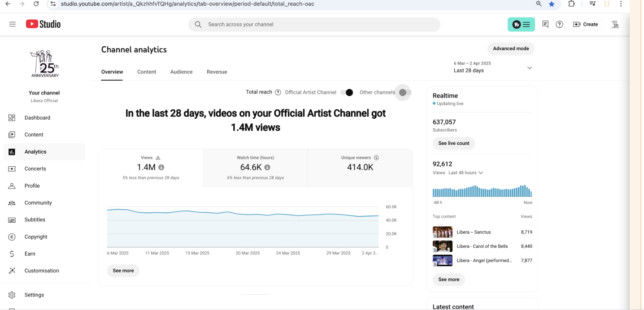Click the Unique viewers clock icon
This screenshot has width=644, height=310.
coord(376,158)
